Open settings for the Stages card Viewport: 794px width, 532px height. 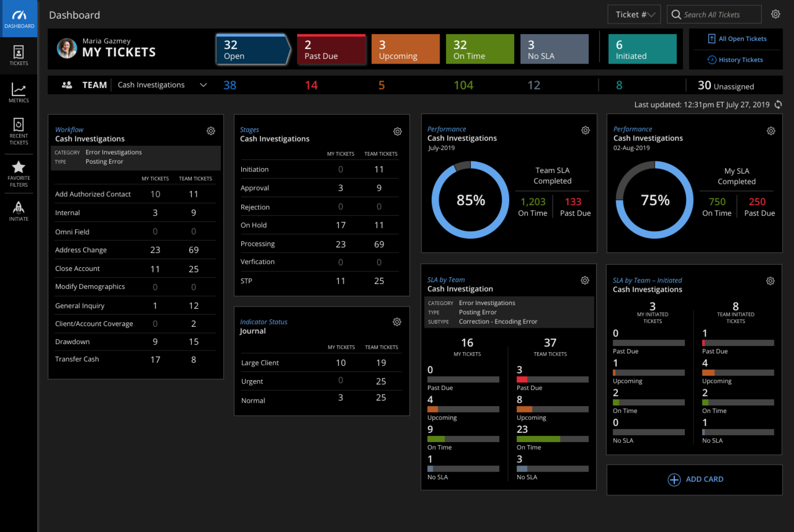coord(397,131)
